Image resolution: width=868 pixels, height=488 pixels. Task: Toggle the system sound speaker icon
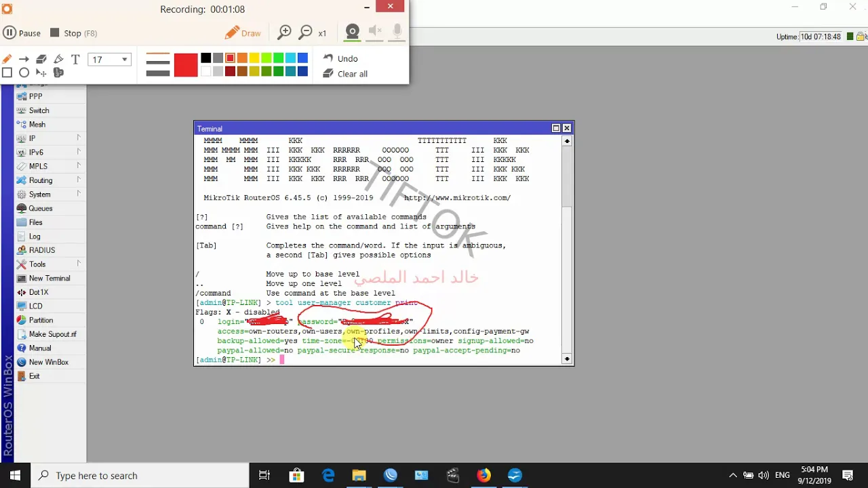[x=375, y=31]
